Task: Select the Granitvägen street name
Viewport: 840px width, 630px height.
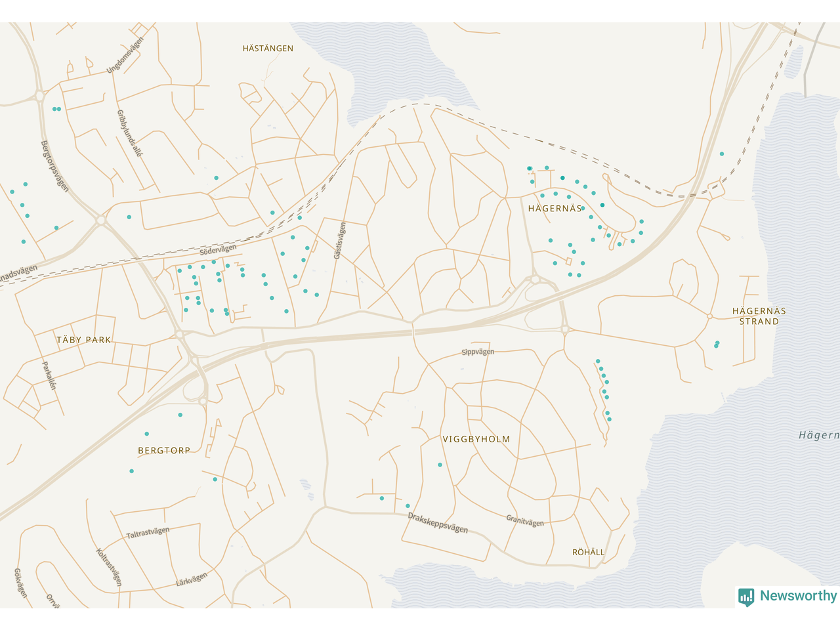Action: 525,521
